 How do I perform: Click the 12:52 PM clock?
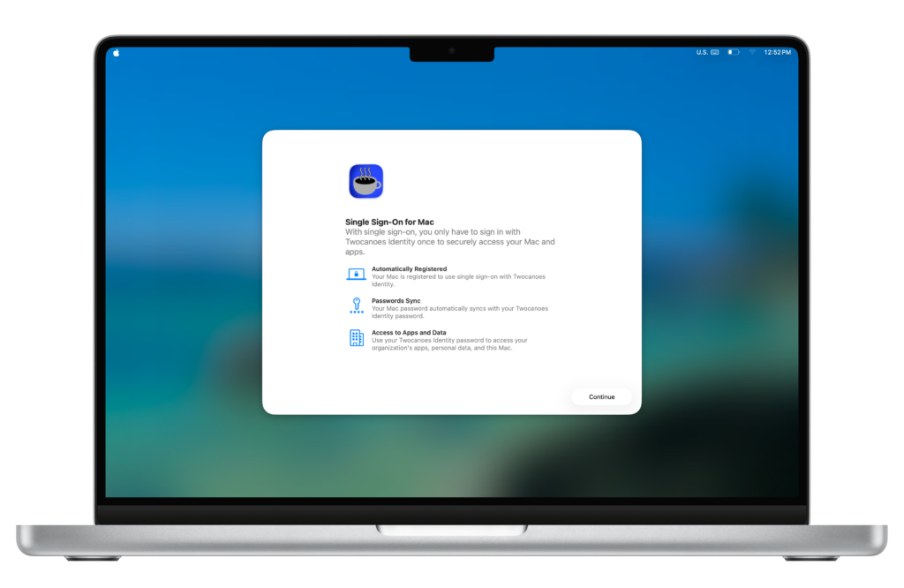coord(778,52)
